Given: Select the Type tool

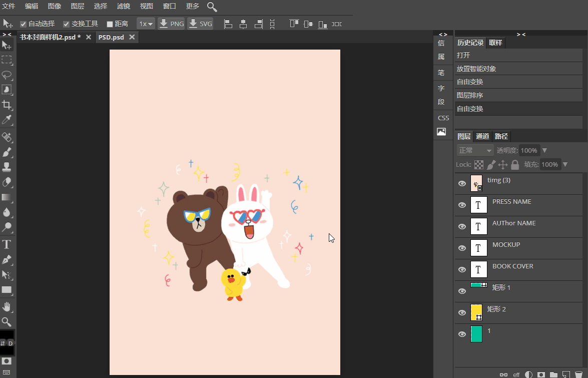Looking at the screenshot, I should click(7, 244).
